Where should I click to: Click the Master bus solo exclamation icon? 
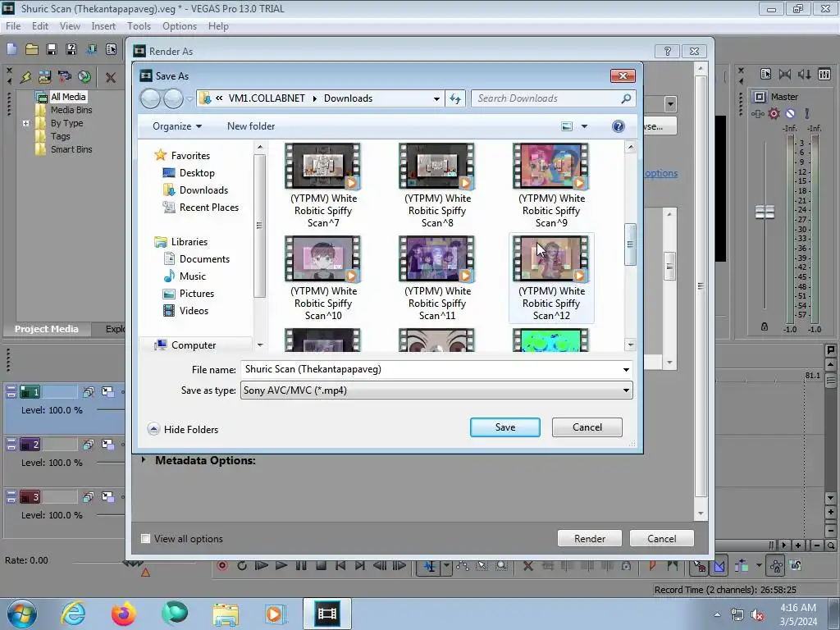point(807,113)
